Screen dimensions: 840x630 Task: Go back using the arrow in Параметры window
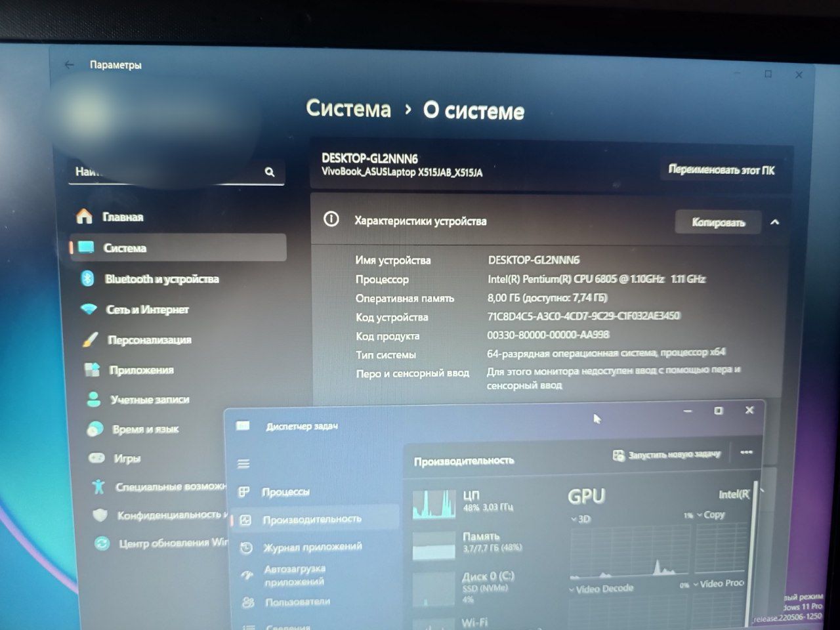(x=70, y=64)
